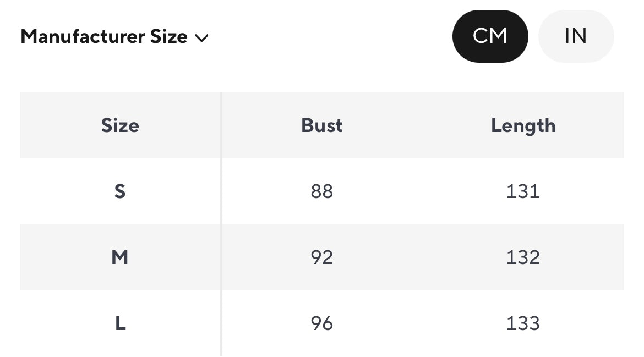This screenshot has width=644, height=357.
Task: Switch units to IN
Action: [575, 36]
